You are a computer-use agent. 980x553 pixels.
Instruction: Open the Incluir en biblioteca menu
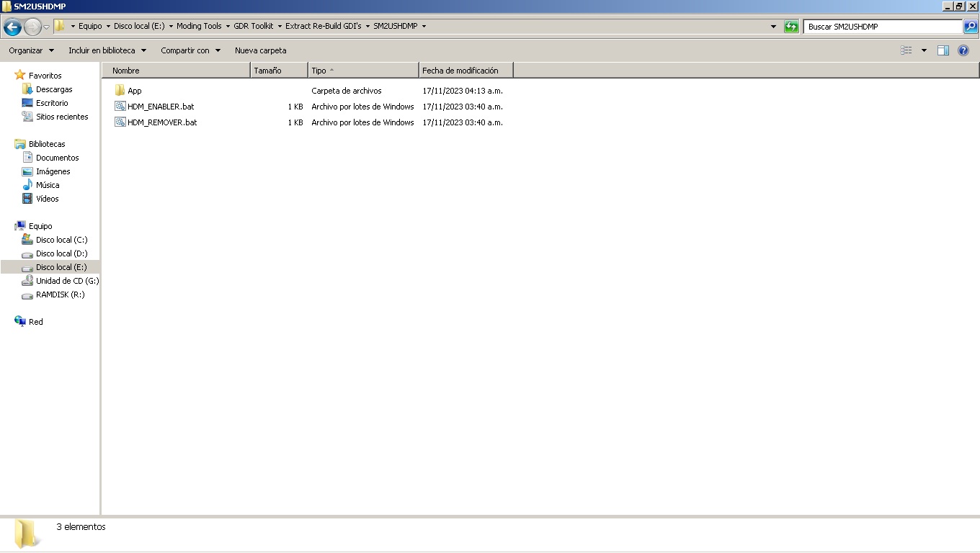pos(107,50)
